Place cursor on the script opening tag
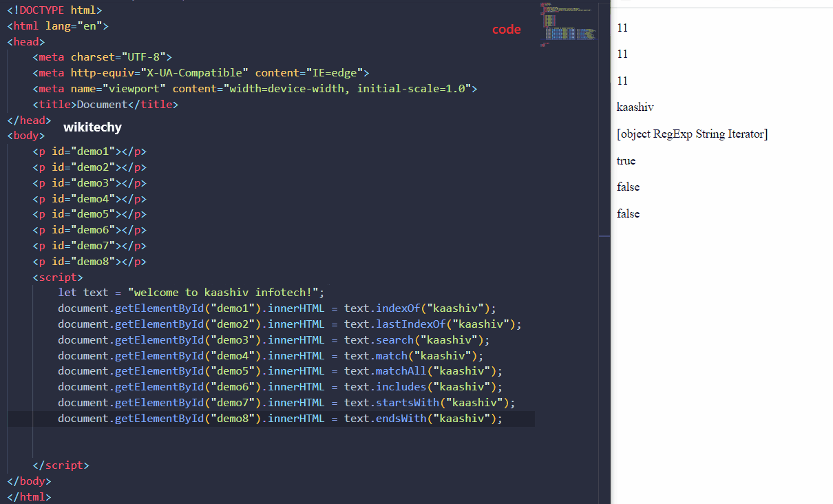The width and height of the screenshot is (833, 504). coord(57,277)
